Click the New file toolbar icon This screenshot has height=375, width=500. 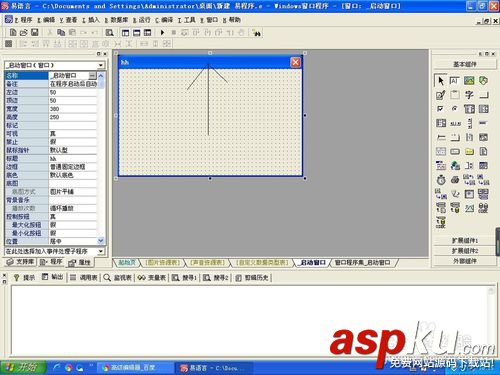tap(13, 32)
